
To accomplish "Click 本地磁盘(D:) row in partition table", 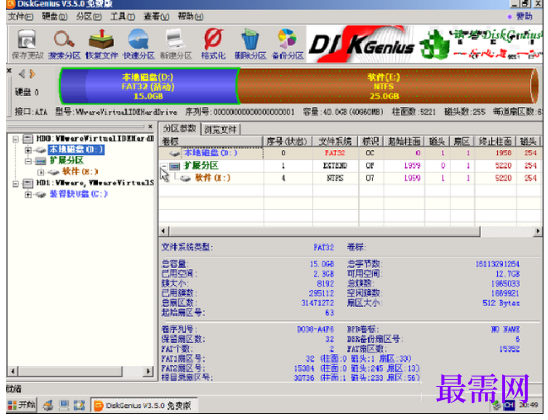I will click(350, 153).
